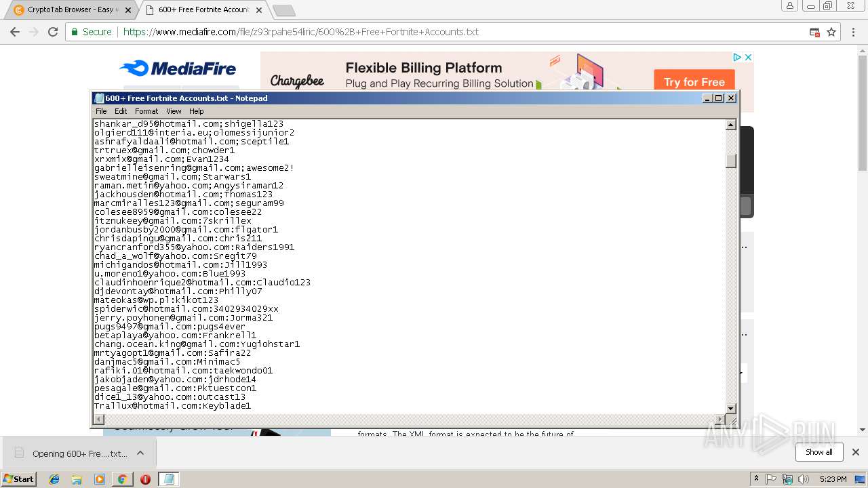Expand the download item options chevron
This screenshot has width=868, height=488.
click(x=140, y=453)
